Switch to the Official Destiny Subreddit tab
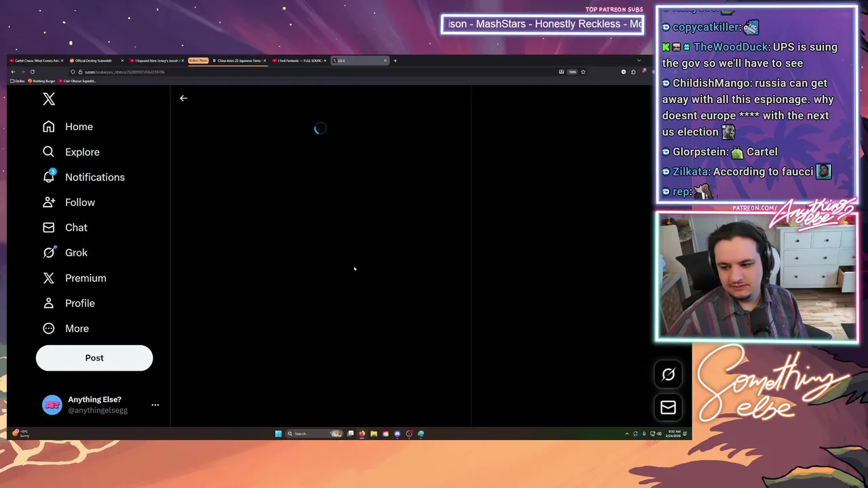Screen dimensions: 868x488 pos(96,60)
